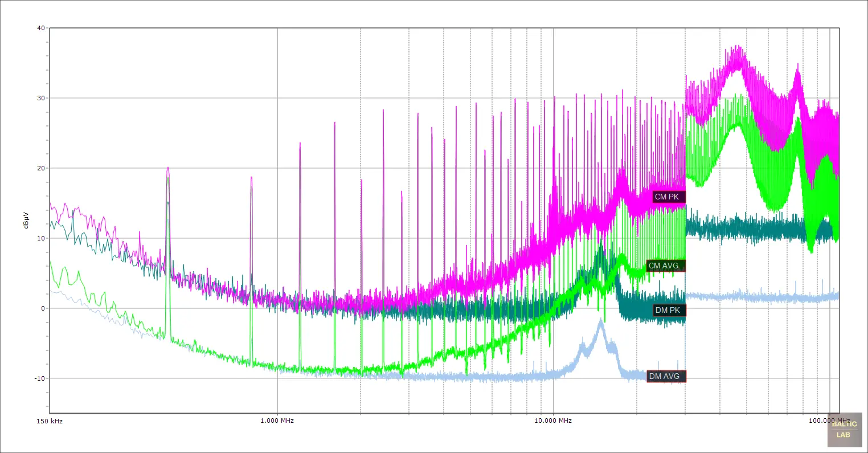Select the 1.000 MHz x-axis label
This screenshot has height=453, width=868.
pos(277,421)
